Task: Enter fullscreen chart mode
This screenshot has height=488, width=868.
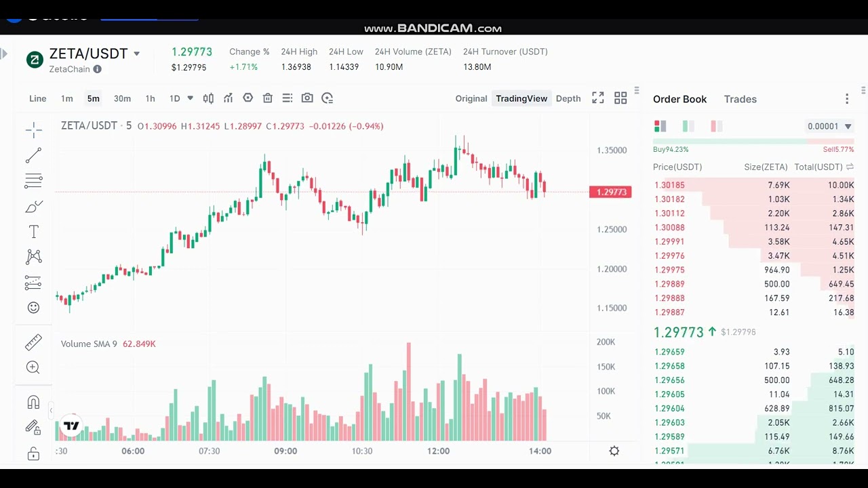Action: point(597,98)
